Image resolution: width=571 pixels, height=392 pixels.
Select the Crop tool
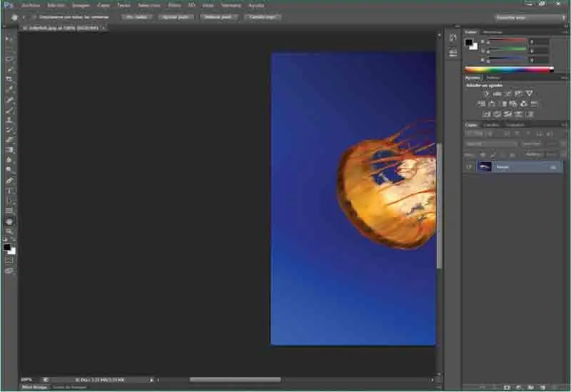(9, 79)
